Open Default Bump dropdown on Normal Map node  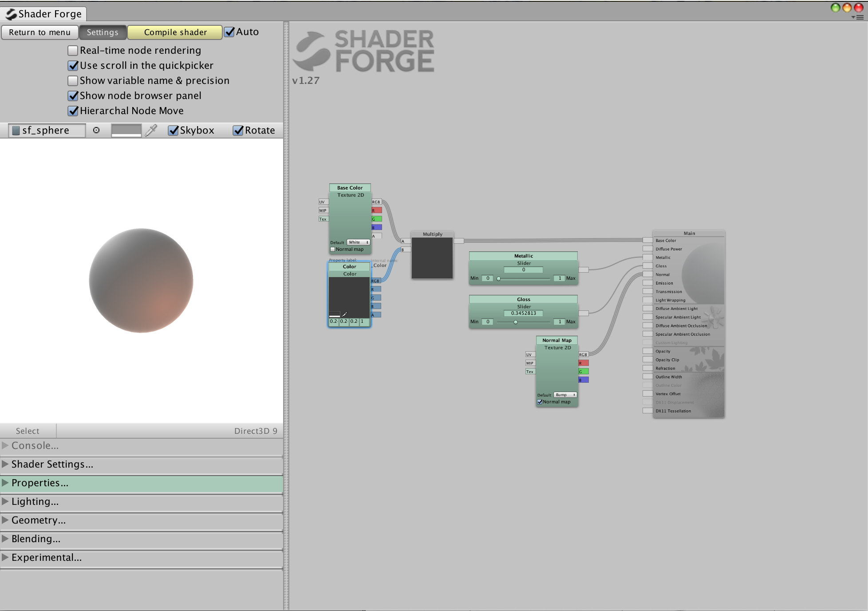[x=565, y=395]
